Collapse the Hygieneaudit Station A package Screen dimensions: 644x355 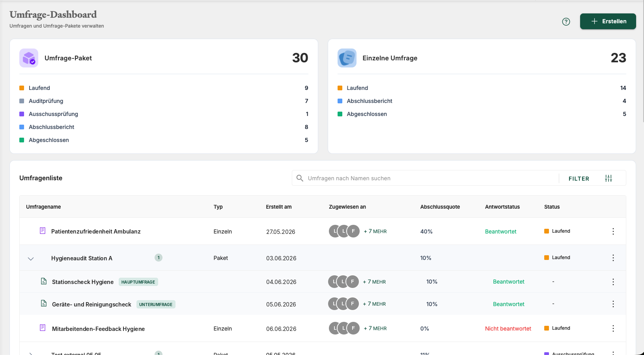pyautogui.click(x=31, y=259)
